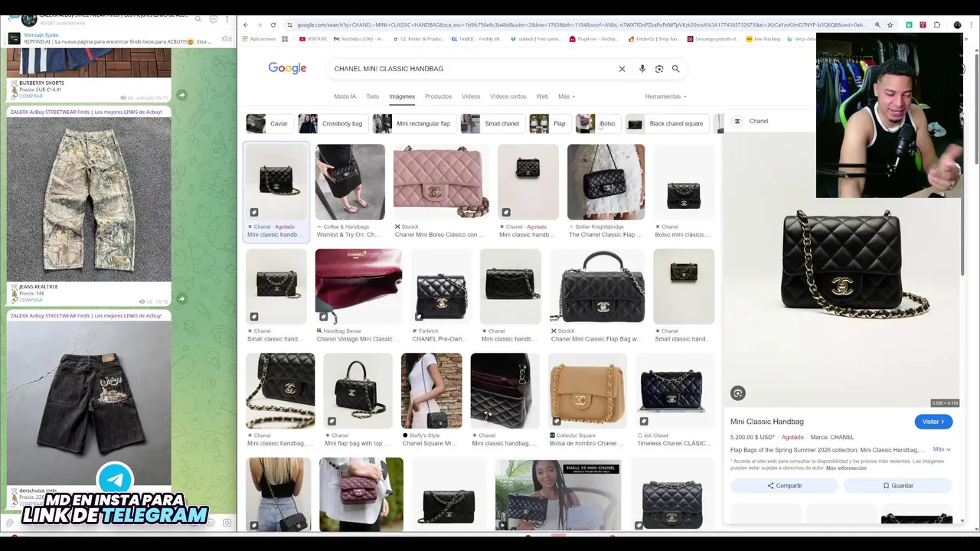Open the Joli Closet Timeless Chanel thumbnail

pyautogui.click(x=674, y=390)
